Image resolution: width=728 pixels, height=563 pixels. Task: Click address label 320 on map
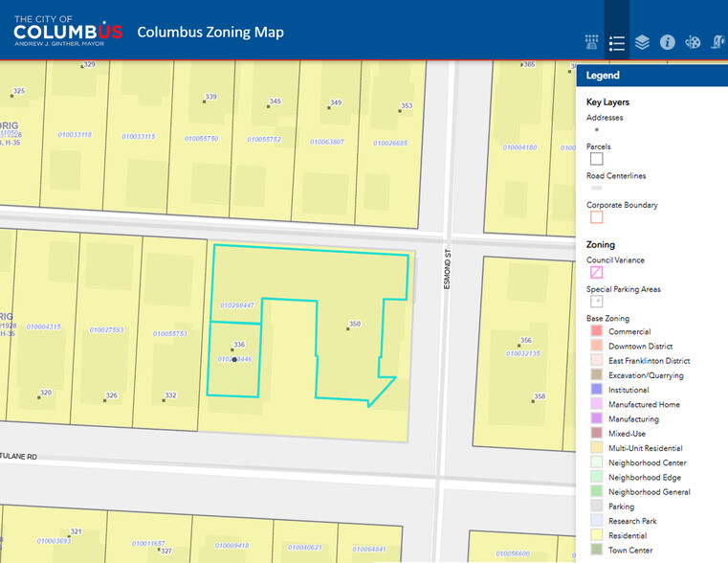click(46, 393)
